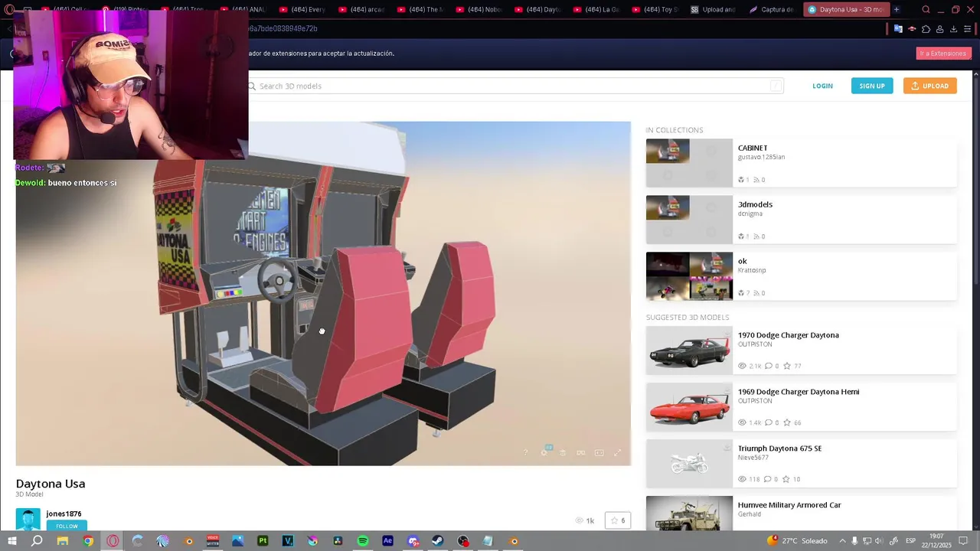Screen dimensions: 980x551
Task: Show hidden system tray icons
Action: [842, 541]
